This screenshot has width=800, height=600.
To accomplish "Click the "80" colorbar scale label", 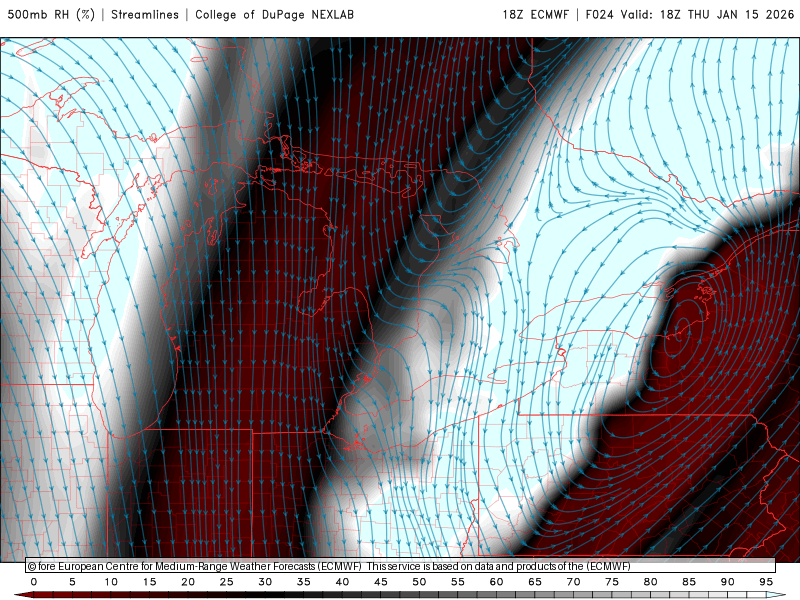I will pos(650,582).
